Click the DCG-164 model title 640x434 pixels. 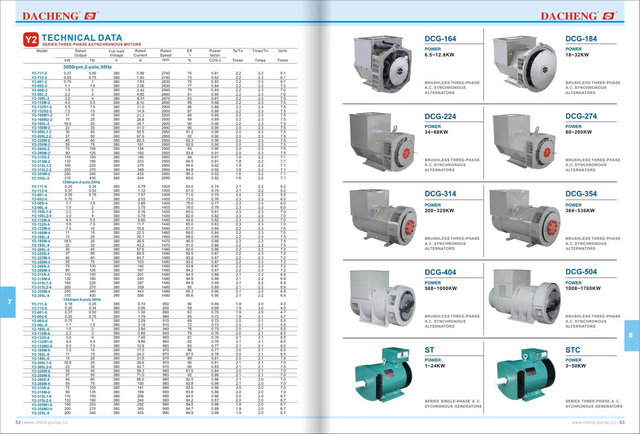click(440, 39)
